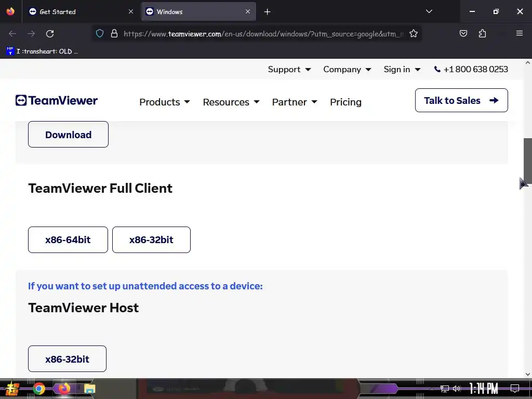532x399 pixels.
Task: Expand the Resources menu
Action: click(231, 102)
